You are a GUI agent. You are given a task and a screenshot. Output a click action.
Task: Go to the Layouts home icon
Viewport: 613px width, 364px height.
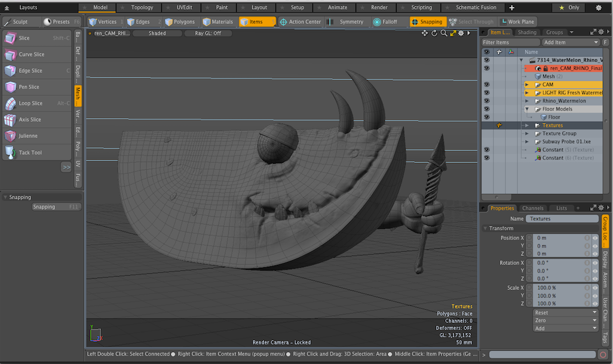tap(7, 7)
